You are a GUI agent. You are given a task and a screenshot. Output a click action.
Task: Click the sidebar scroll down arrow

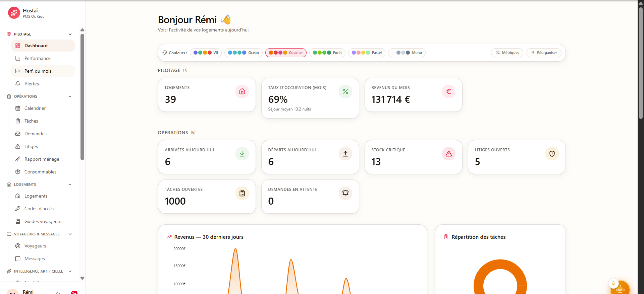(82, 278)
